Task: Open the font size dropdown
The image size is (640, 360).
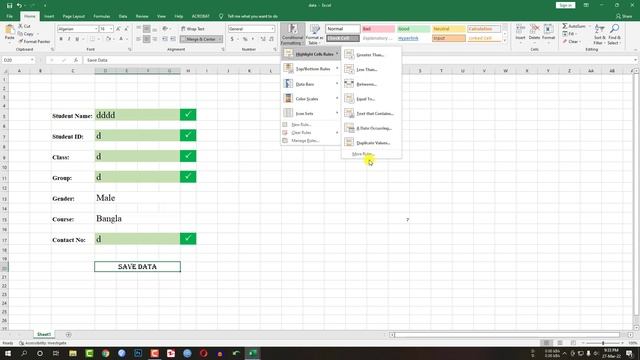Action: (111, 29)
